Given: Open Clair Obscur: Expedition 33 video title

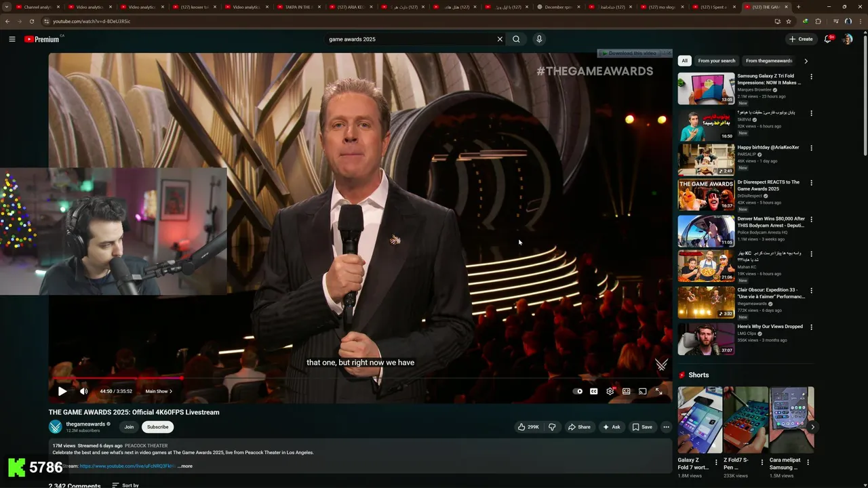Looking at the screenshot, I should (x=771, y=293).
